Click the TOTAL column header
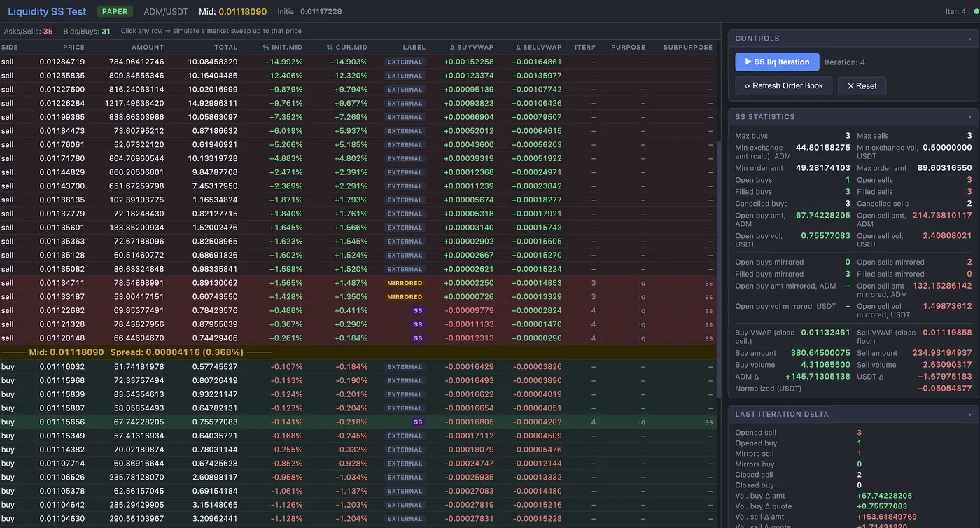Screen dimensions: 980x528 click(x=226, y=47)
